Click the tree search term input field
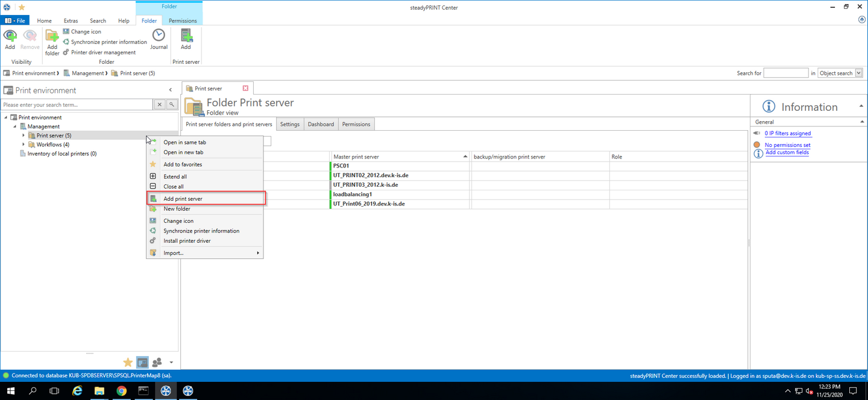 (77, 105)
